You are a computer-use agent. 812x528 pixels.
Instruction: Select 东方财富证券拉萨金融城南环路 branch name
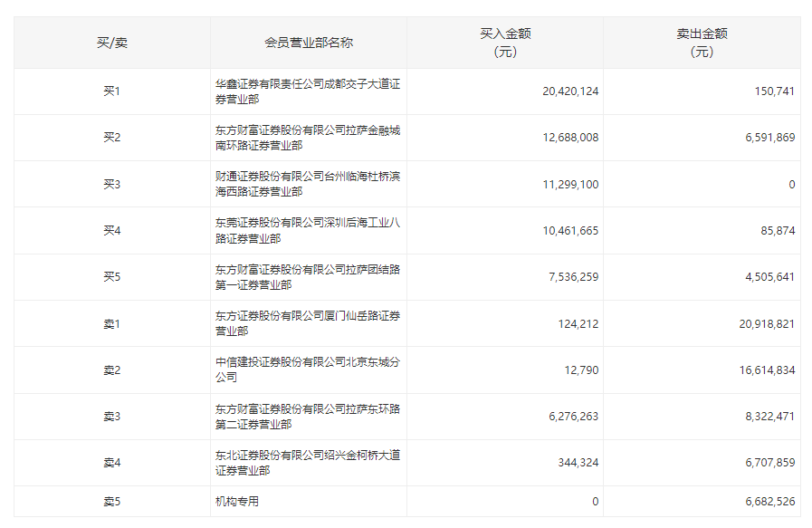click(308, 138)
